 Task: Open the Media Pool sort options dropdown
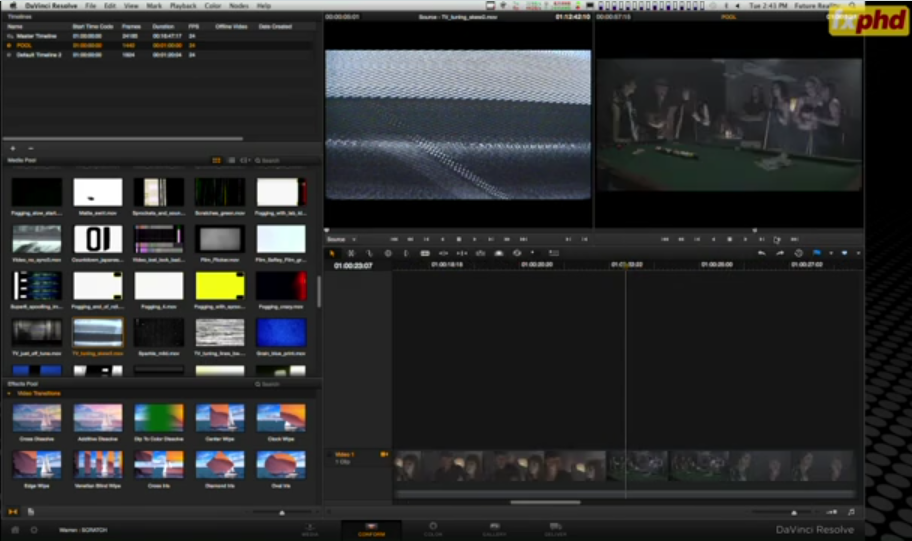245,160
